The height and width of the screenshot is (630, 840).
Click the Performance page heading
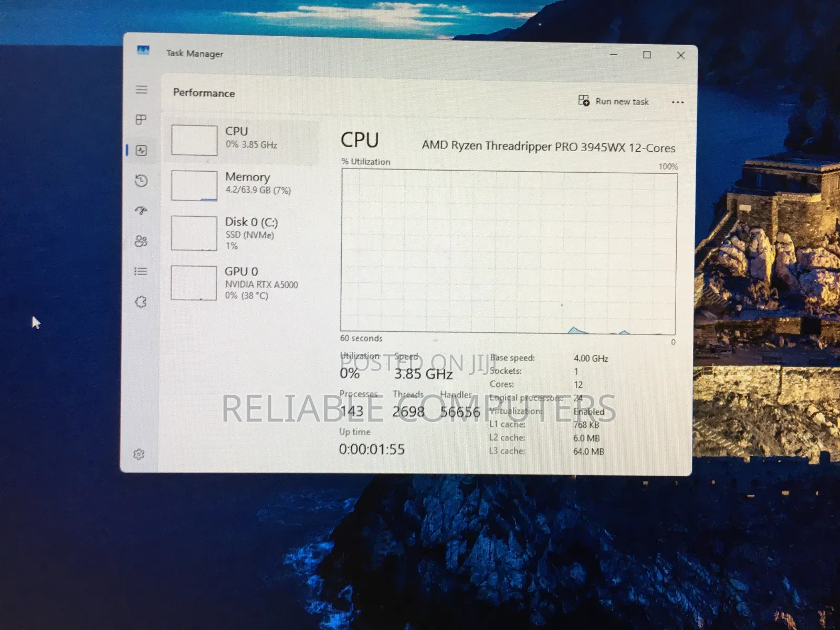204,93
